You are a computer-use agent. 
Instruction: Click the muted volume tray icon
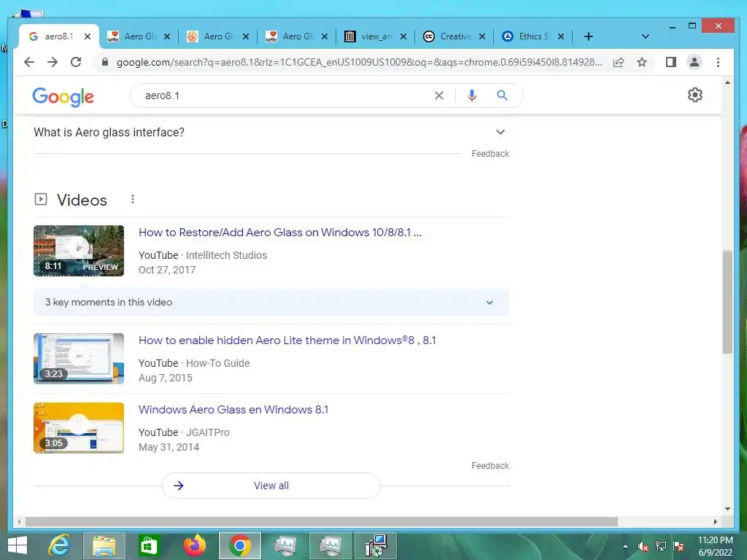pos(643,546)
